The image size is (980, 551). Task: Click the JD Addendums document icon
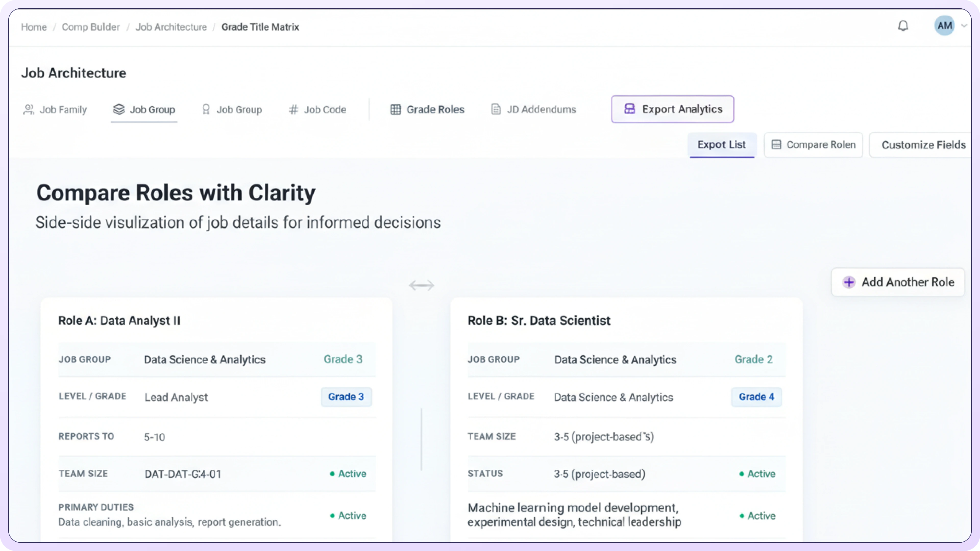tap(496, 109)
